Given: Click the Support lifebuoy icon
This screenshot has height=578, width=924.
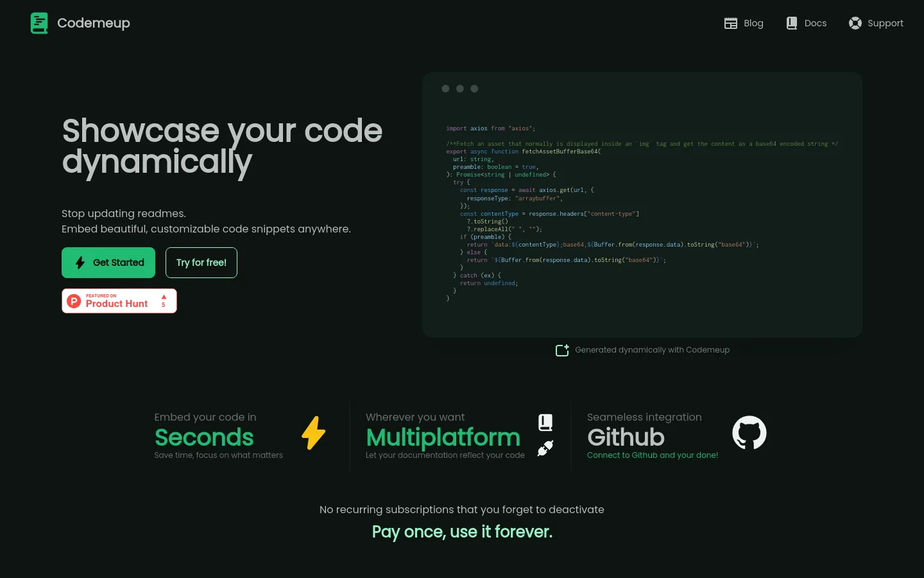Looking at the screenshot, I should (855, 23).
